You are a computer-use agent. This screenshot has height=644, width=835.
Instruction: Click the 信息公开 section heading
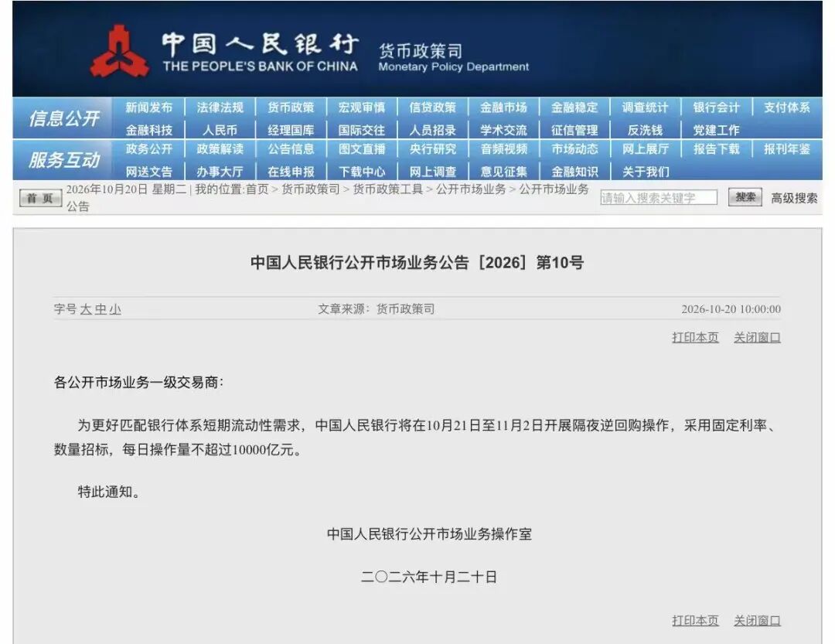click(64, 118)
